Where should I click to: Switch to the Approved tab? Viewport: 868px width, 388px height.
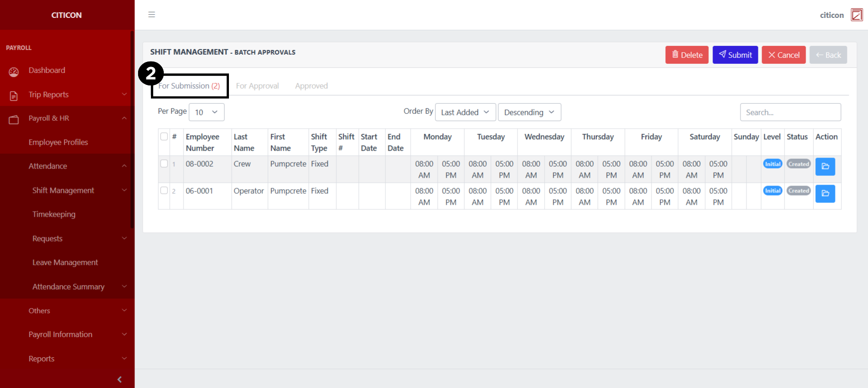click(312, 86)
